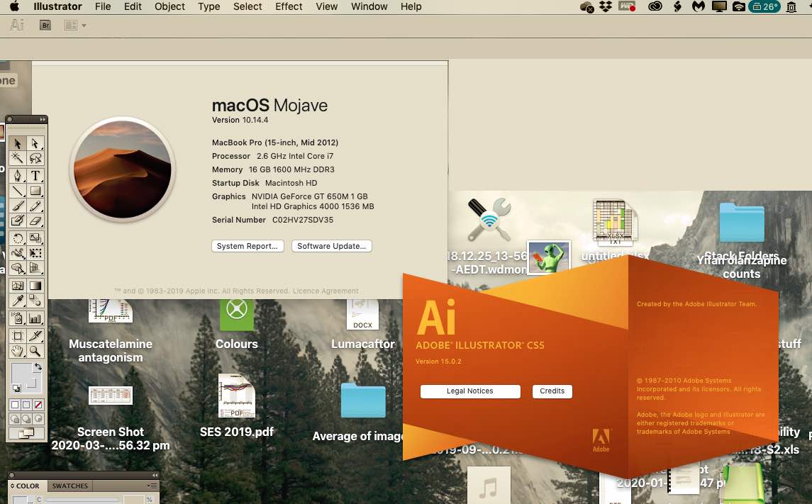Select the Shape Builder tool
The width and height of the screenshot is (812, 504).
coord(18,268)
